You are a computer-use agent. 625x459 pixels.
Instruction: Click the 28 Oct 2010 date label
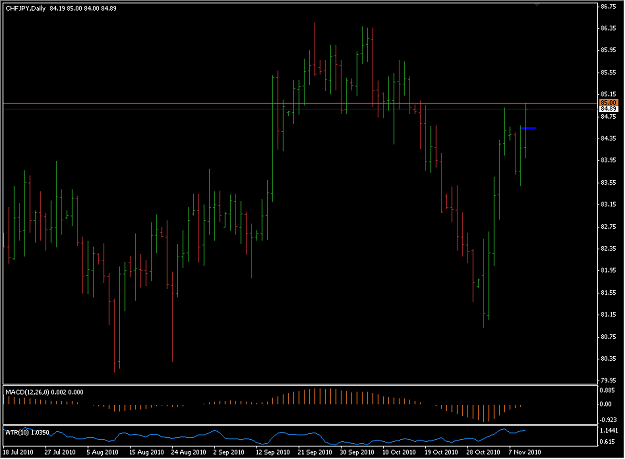click(483, 452)
